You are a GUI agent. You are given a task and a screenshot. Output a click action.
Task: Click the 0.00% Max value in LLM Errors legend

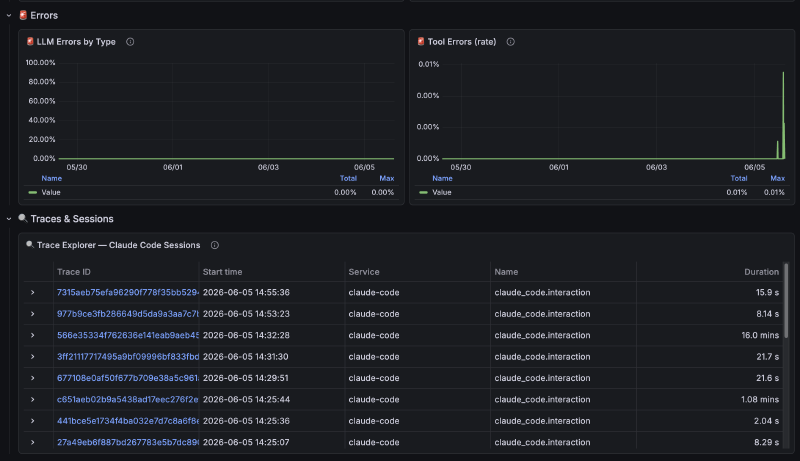(x=383, y=192)
